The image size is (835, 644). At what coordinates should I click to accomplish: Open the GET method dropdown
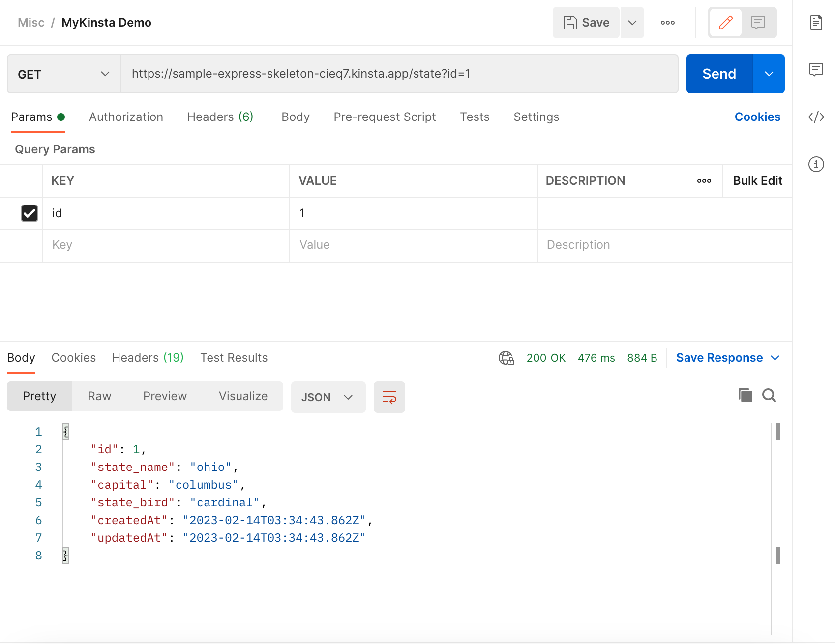[64, 74]
